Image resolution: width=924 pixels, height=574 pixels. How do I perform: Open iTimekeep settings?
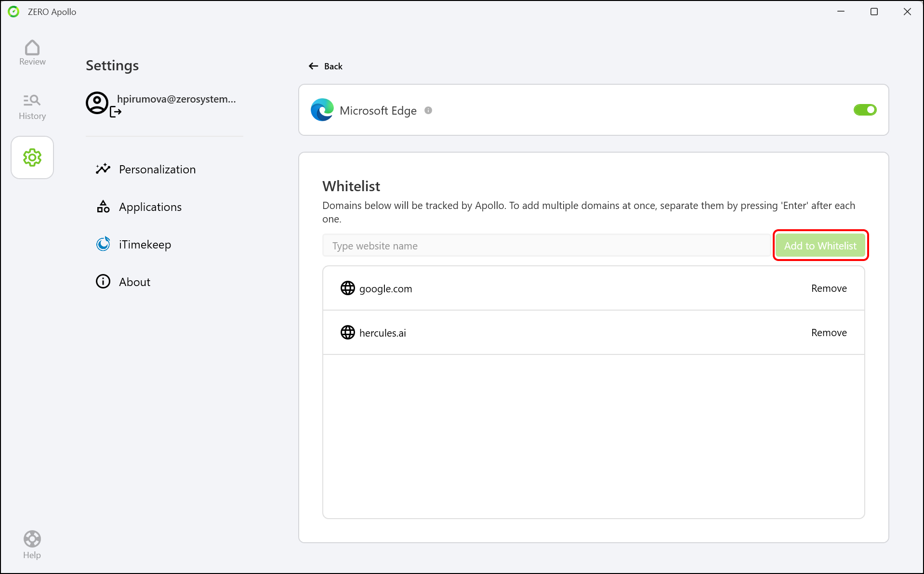click(145, 244)
